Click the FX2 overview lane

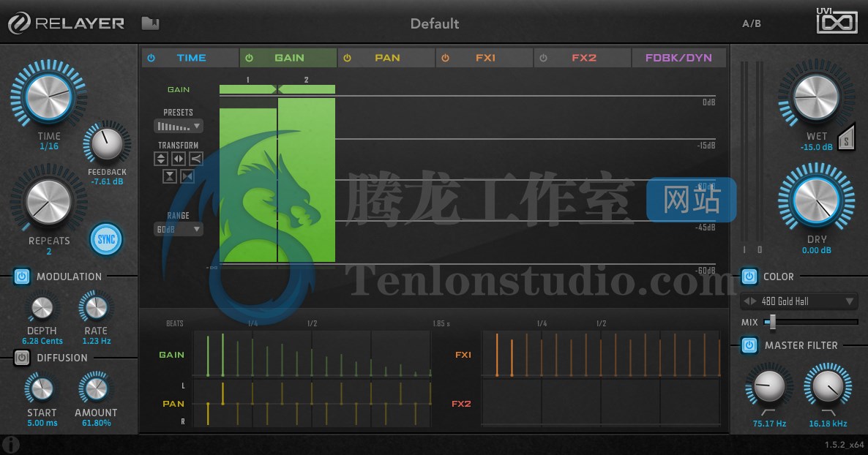(601, 404)
